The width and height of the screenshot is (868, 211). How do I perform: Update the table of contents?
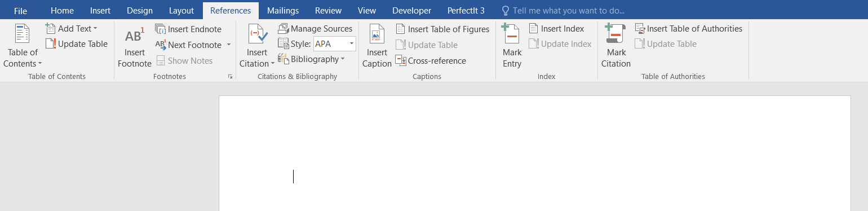[77, 44]
